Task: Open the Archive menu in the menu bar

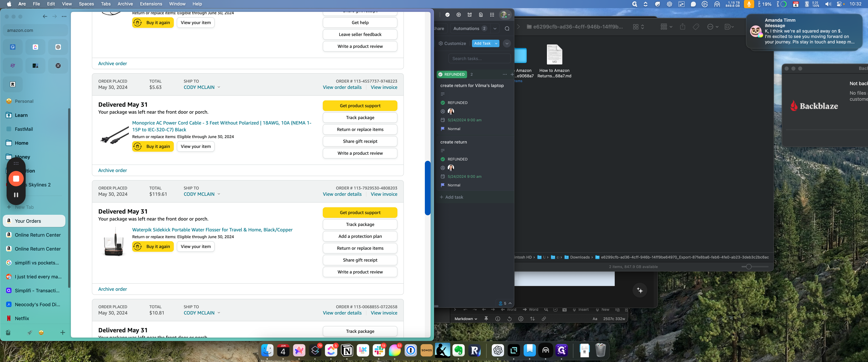Action: coord(125,4)
